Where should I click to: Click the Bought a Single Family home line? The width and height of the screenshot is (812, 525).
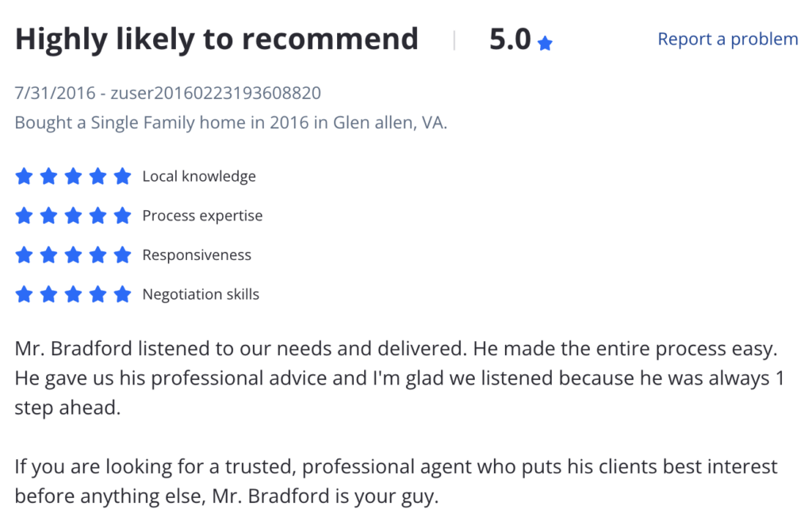[x=231, y=123]
